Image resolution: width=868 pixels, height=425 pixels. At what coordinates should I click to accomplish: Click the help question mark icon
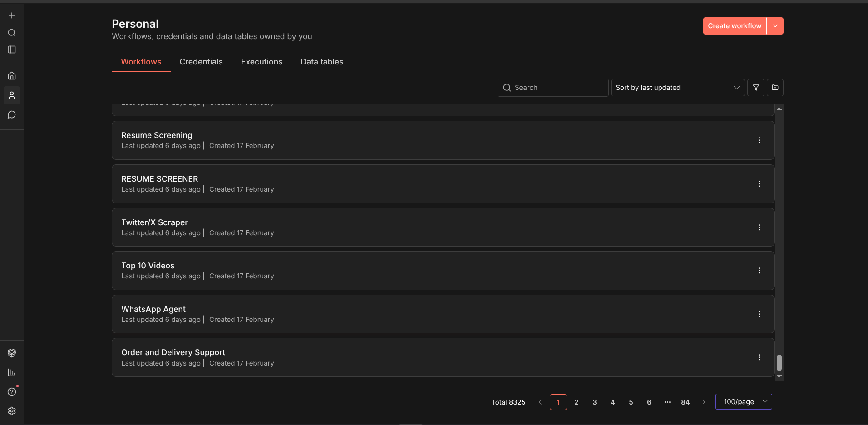coord(11,391)
